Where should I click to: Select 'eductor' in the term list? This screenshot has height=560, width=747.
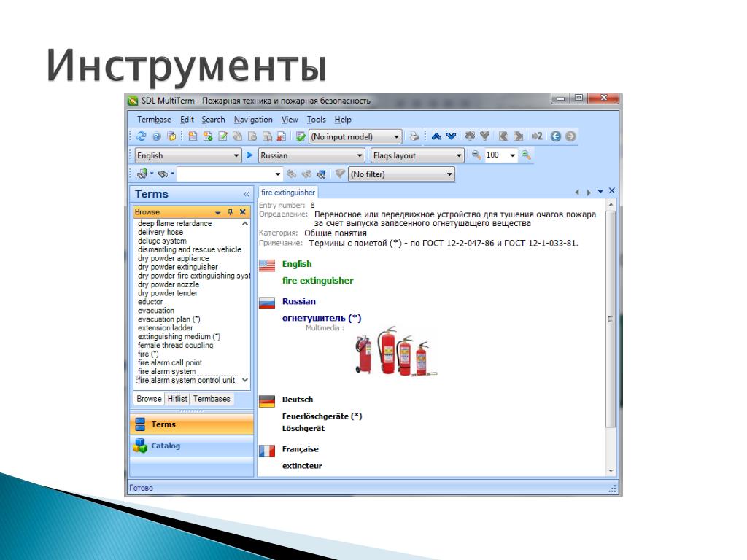(x=150, y=301)
